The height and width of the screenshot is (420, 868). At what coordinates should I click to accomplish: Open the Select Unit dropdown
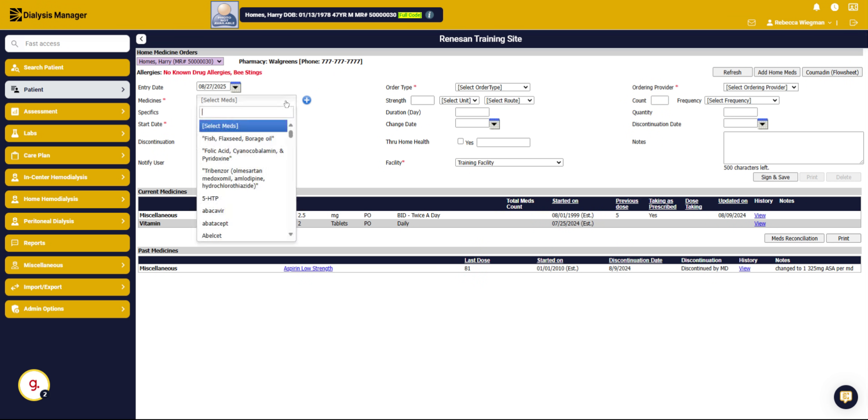(x=459, y=100)
